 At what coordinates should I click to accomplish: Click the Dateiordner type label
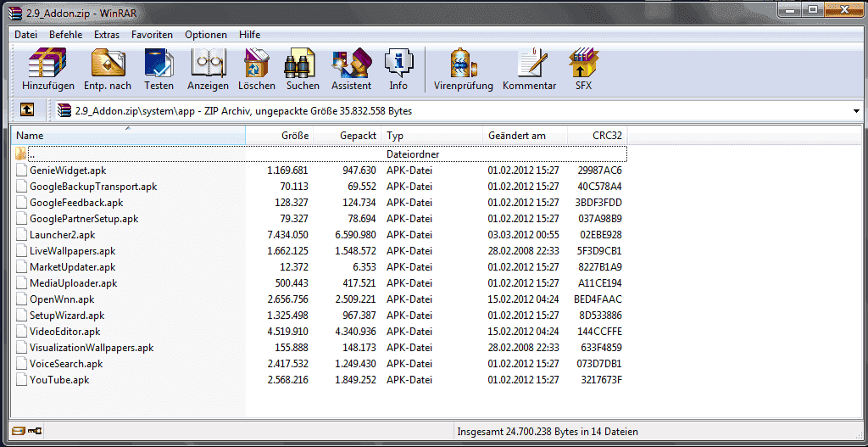413,154
